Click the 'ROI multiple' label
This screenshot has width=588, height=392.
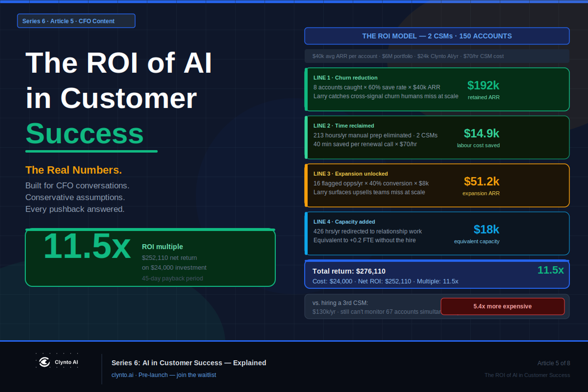click(x=162, y=247)
